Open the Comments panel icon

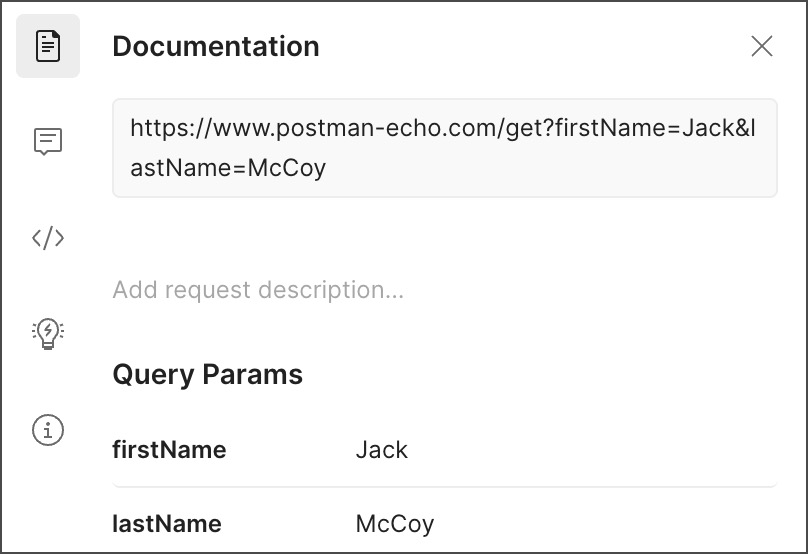pyautogui.click(x=48, y=141)
